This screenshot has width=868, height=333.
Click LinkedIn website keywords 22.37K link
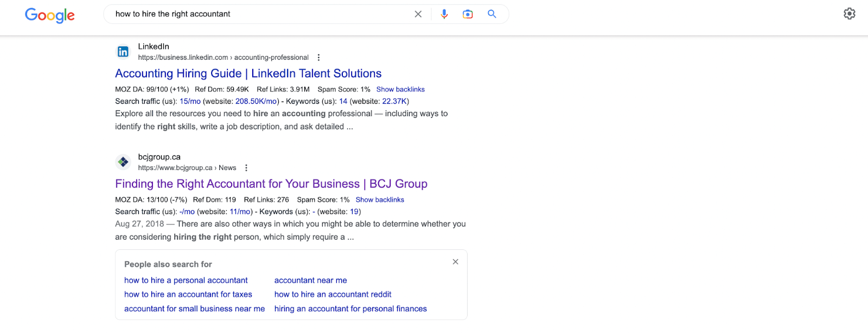394,101
